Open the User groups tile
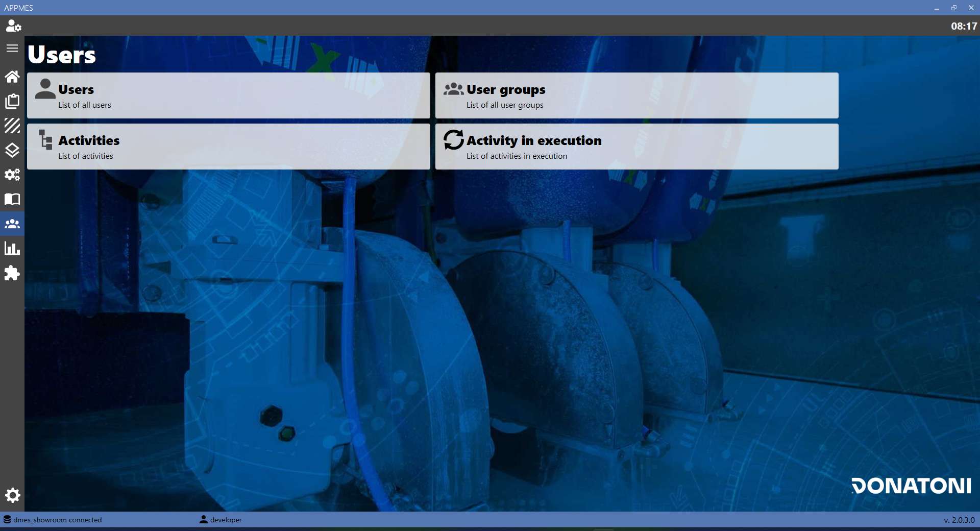This screenshot has height=531, width=980. (637, 95)
